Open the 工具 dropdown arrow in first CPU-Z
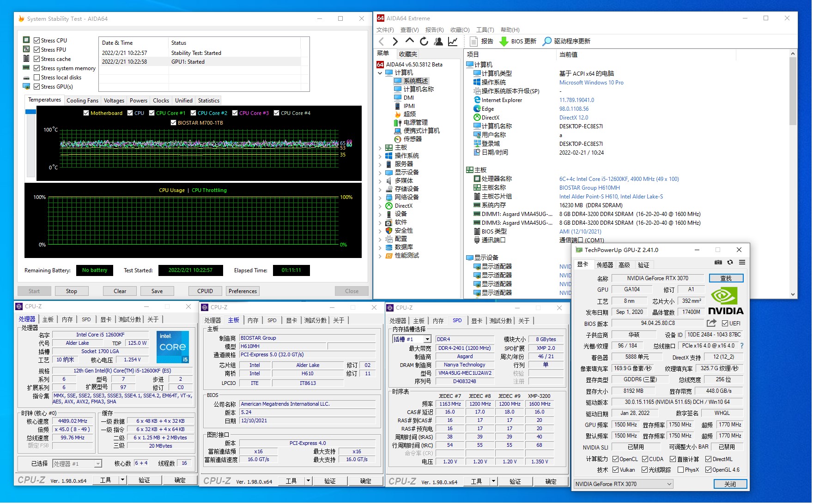 (x=123, y=480)
